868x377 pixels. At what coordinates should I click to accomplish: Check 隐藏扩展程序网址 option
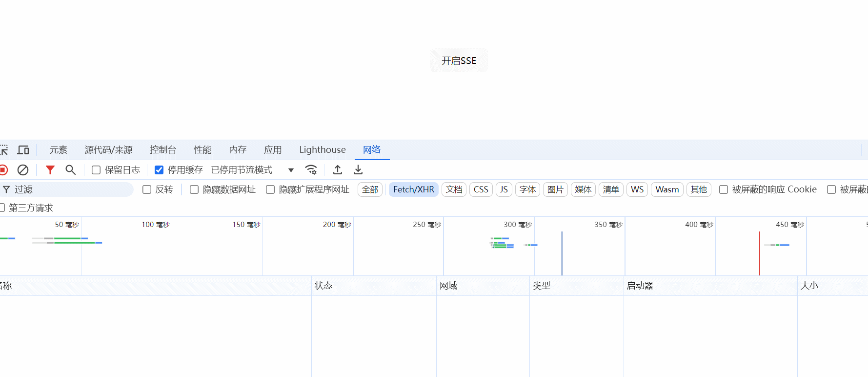pos(270,189)
